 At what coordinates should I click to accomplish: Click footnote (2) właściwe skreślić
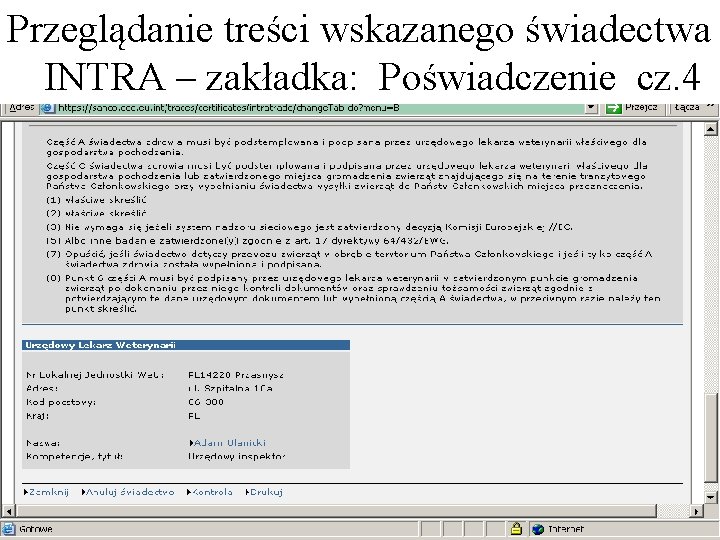pyautogui.click(x=96, y=214)
